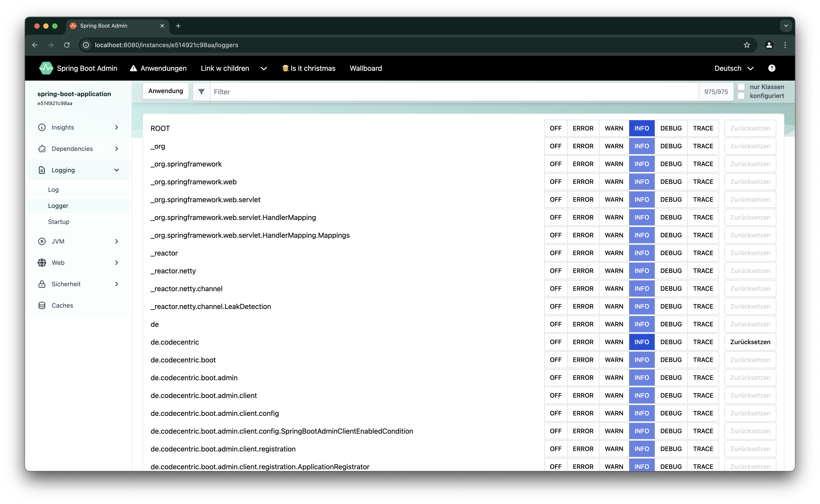Click the warning triangle beside Anwendungen
820x504 pixels.
click(133, 68)
